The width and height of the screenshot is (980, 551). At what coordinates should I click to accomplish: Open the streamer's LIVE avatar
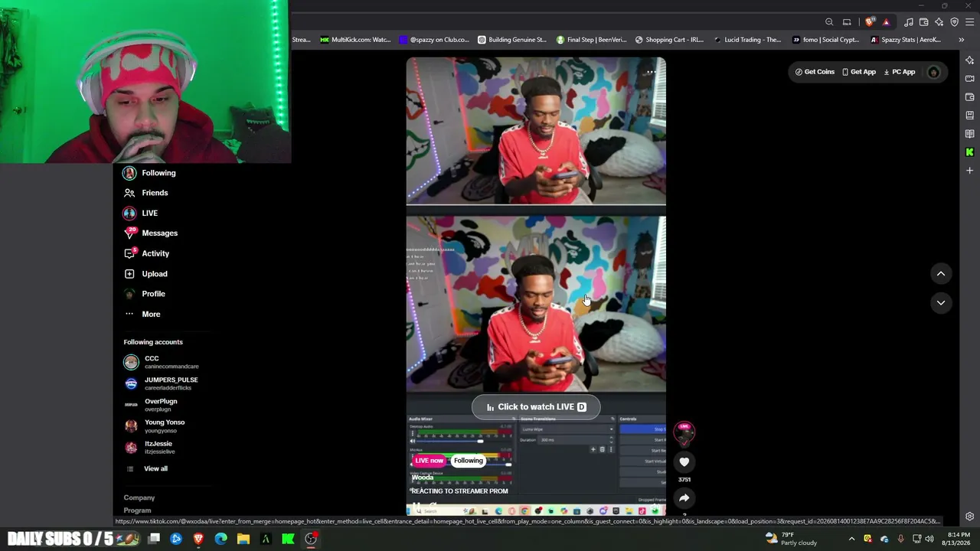[684, 432]
